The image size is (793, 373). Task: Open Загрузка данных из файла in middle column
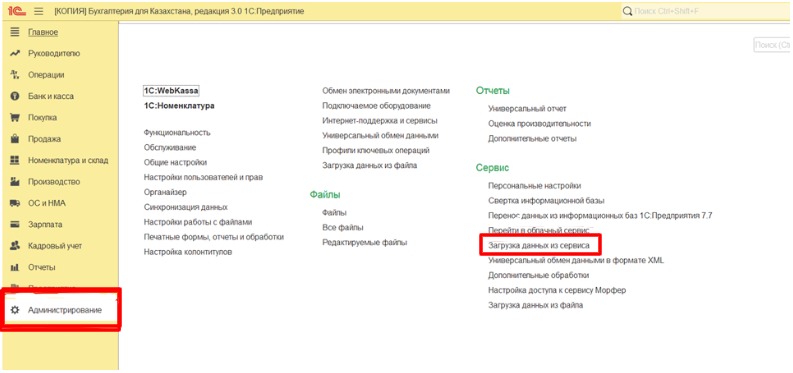point(370,165)
